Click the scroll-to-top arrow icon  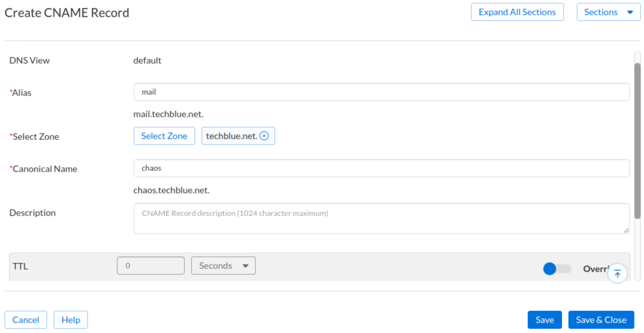pos(617,274)
